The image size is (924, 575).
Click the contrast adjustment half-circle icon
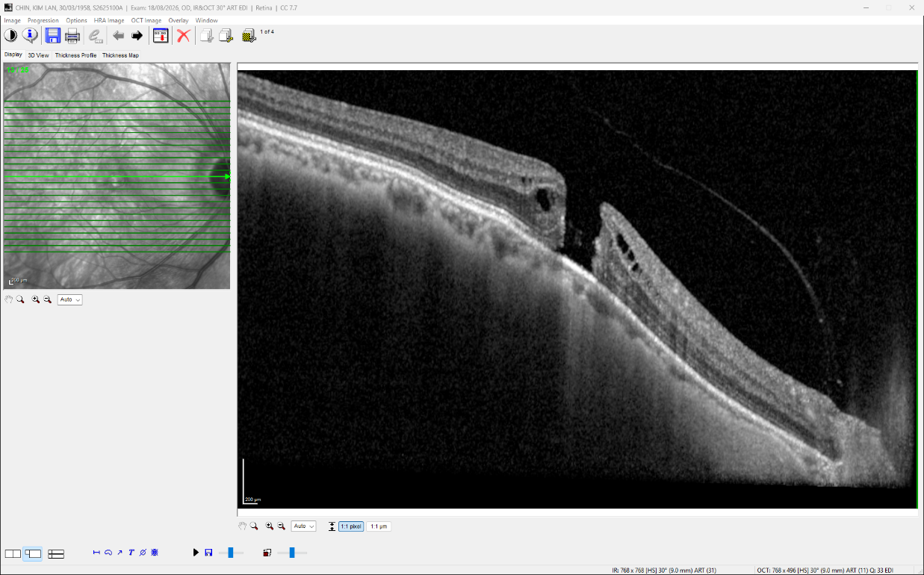coord(10,35)
